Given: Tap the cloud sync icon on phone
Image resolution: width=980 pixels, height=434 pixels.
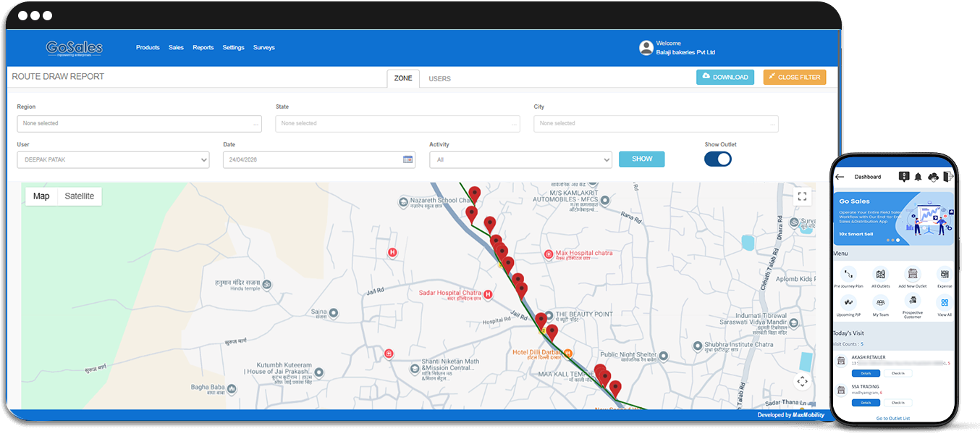Looking at the screenshot, I should click(933, 177).
